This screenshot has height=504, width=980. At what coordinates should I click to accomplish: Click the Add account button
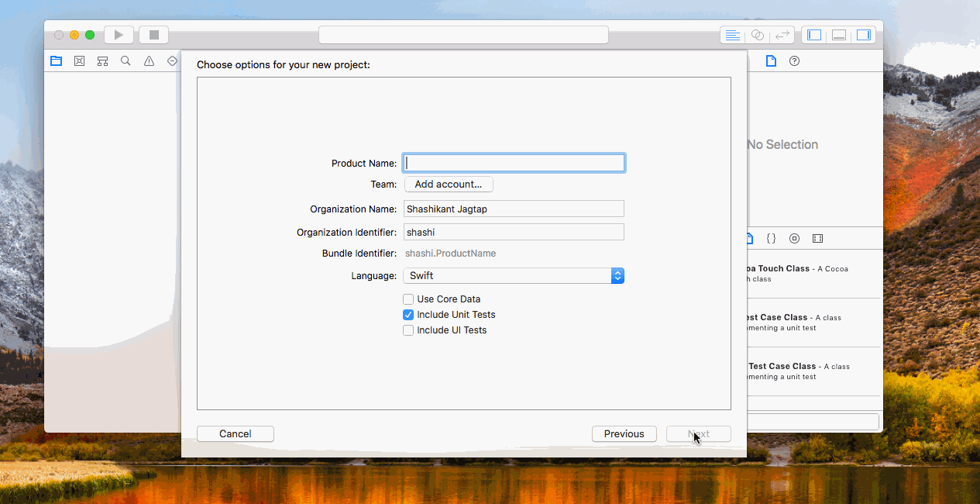(449, 184)
